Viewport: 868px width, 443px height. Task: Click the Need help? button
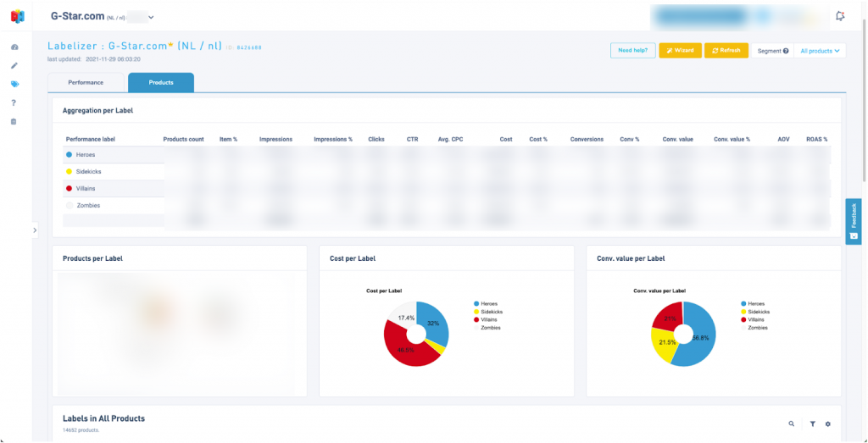pos(632,50)
